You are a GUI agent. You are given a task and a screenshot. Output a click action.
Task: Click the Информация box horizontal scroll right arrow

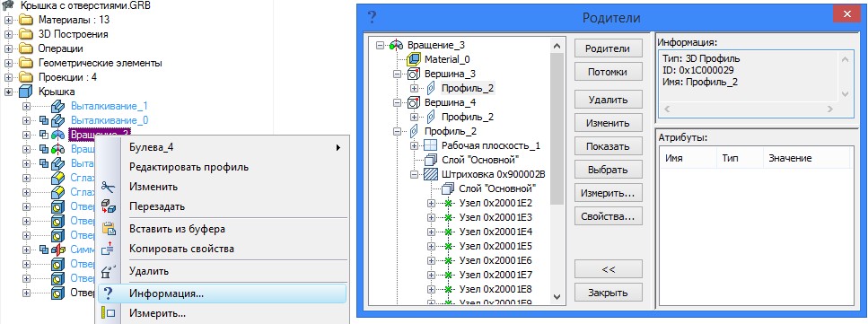click(x=830, y=109)
